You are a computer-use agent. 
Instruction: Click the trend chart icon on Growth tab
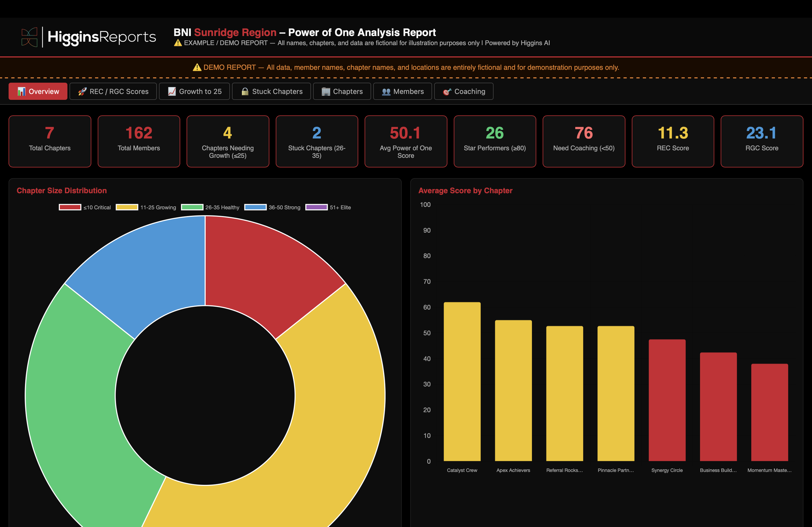tap(171, 92)
